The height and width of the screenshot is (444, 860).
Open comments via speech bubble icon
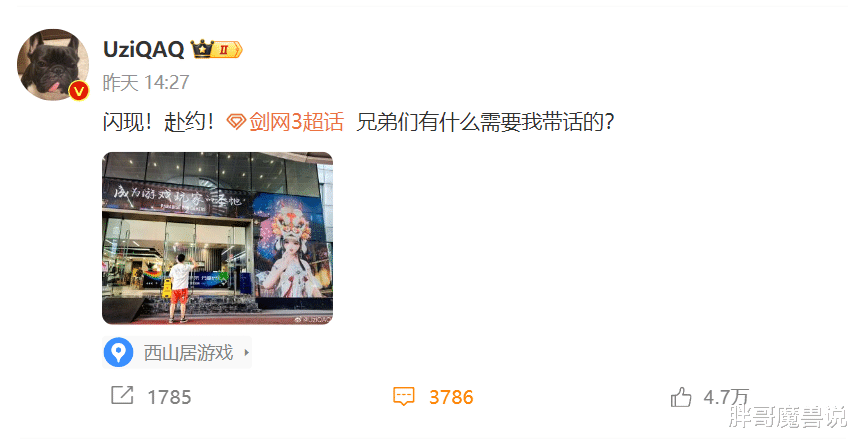click(x=404, y=396)
